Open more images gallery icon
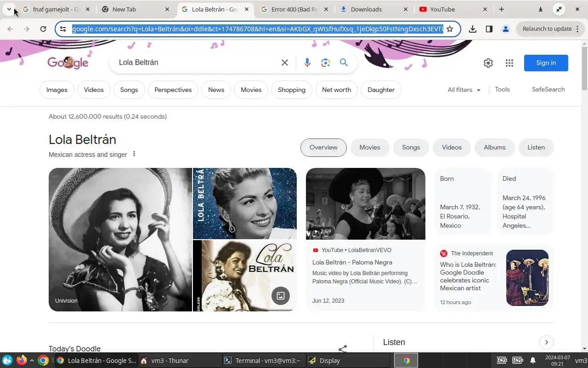588x368 pixels. (281, 296)
